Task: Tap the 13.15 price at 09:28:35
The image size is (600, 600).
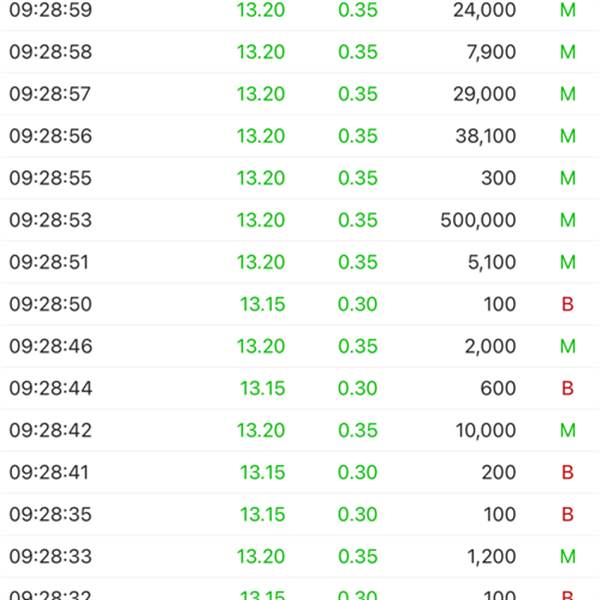Action: pyautogui.click(x=262, y=514)
